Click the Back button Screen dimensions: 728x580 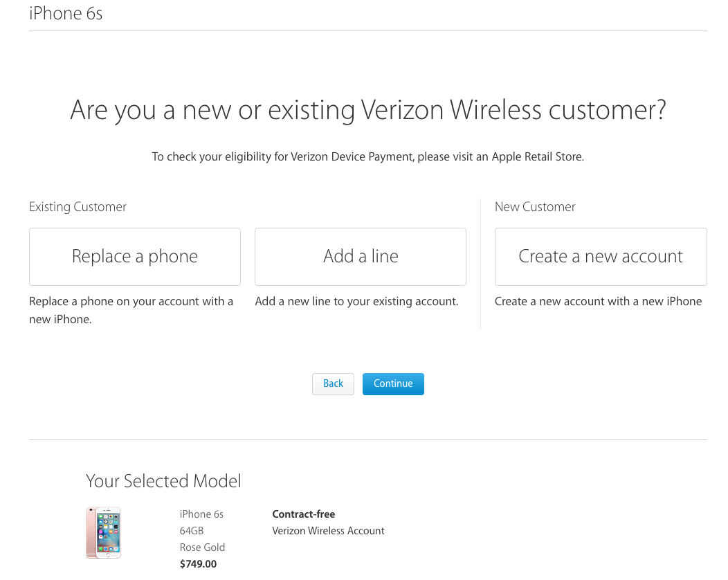pos(333,384)
